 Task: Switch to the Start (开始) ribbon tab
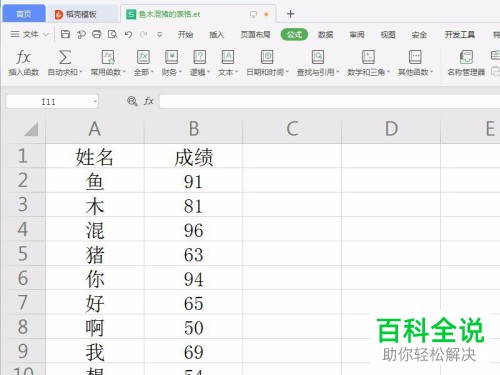point(185,34)
